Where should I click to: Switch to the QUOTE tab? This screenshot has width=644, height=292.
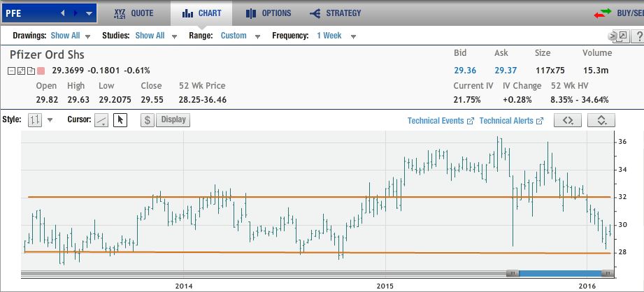(x=134, y=13)
